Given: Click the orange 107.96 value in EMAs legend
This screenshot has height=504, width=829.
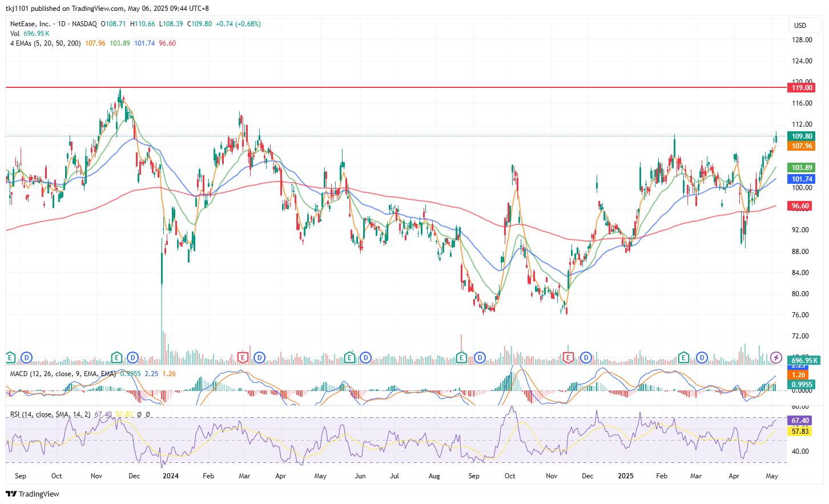Looking at the screenshot, I should tap(95, 43).
